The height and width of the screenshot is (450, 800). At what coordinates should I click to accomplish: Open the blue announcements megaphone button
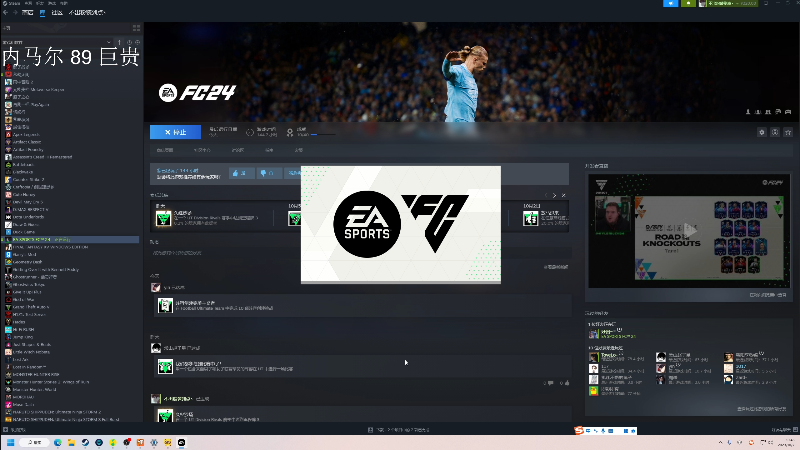670,3
